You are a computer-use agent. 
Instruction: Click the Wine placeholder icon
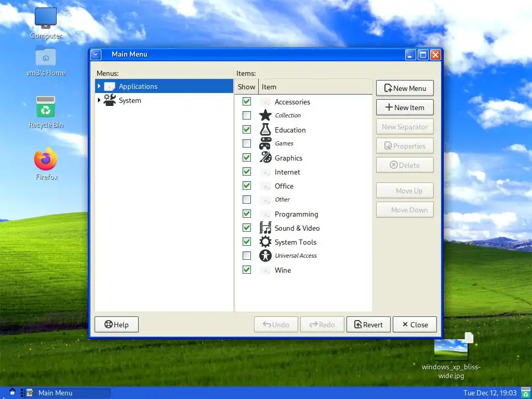pyautogui.click(x=265, y=270)
